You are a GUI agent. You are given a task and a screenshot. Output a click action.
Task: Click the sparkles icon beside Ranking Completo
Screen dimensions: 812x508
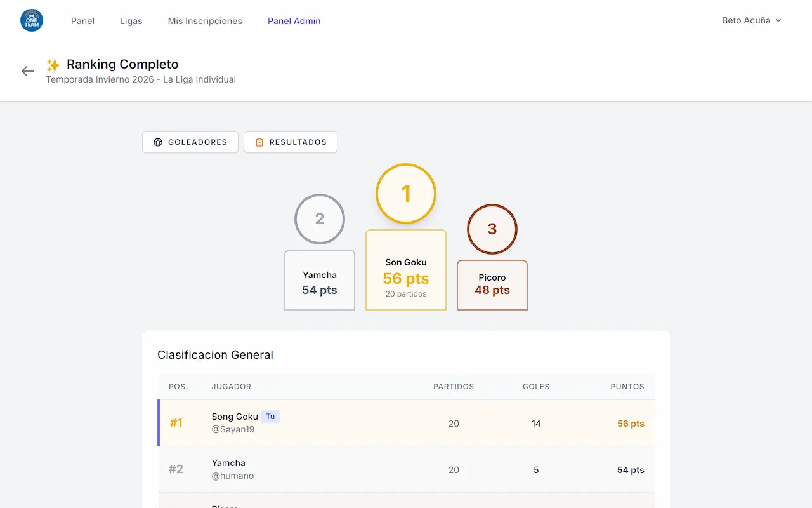pos(53,65)
